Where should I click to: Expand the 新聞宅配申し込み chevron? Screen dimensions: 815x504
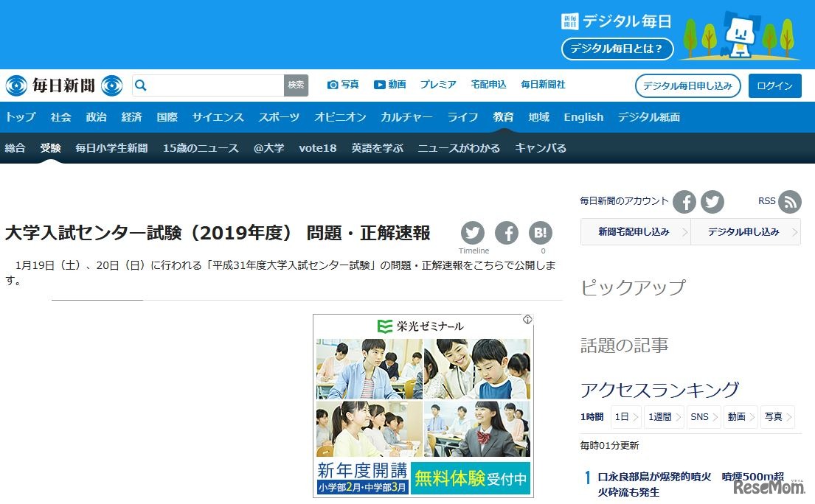(684, 232)
